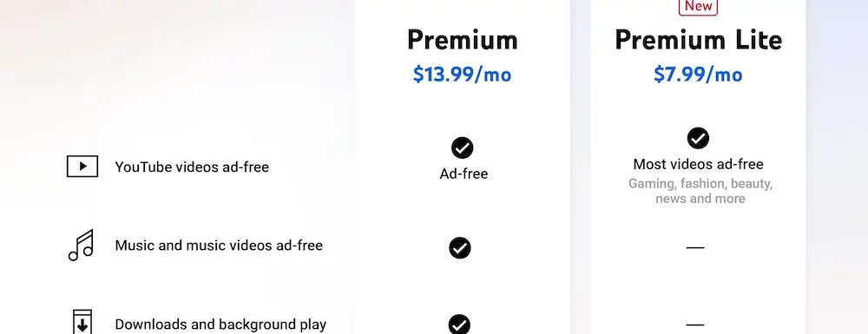Click the Premium music ad-free checkmark
868x334 pixels.
[x=460, y=248]
